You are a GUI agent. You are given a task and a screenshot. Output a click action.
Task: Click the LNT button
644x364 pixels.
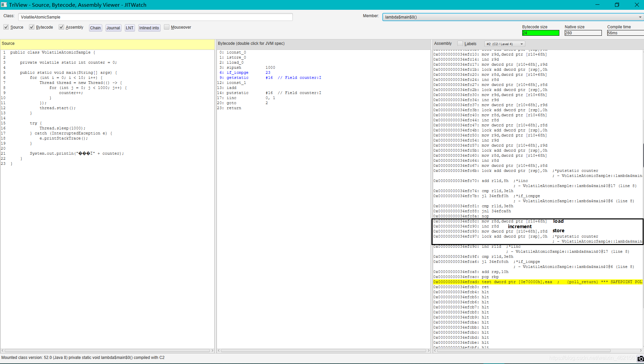click(130, 28)
